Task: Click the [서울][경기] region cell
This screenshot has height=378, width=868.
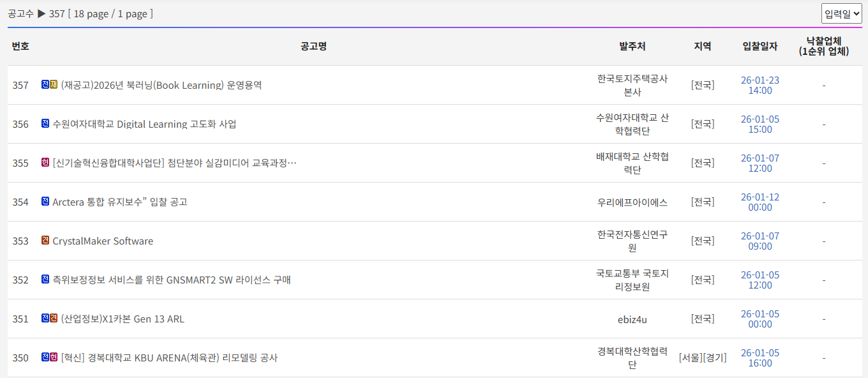Action: click(x=702, y=358)
